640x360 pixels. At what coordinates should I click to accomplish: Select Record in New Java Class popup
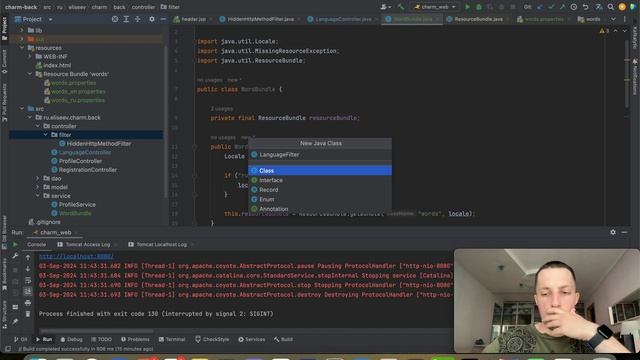coord(320,190)
